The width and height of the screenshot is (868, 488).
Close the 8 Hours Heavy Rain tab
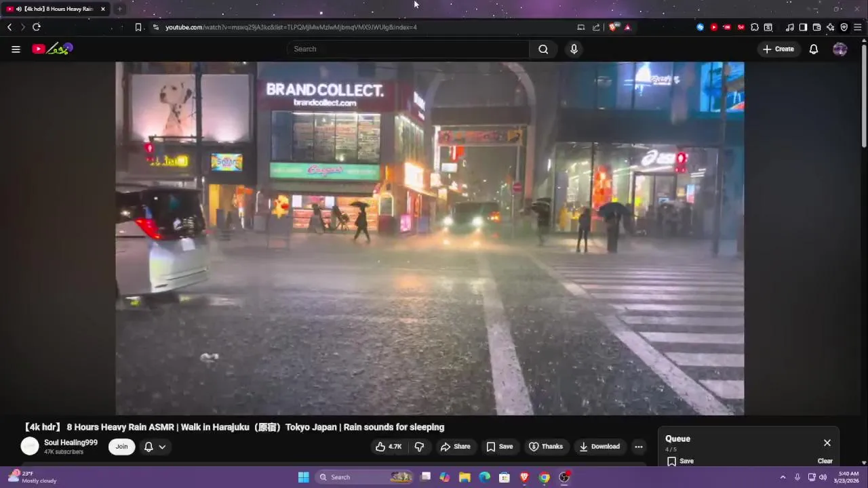click(102, 9)
